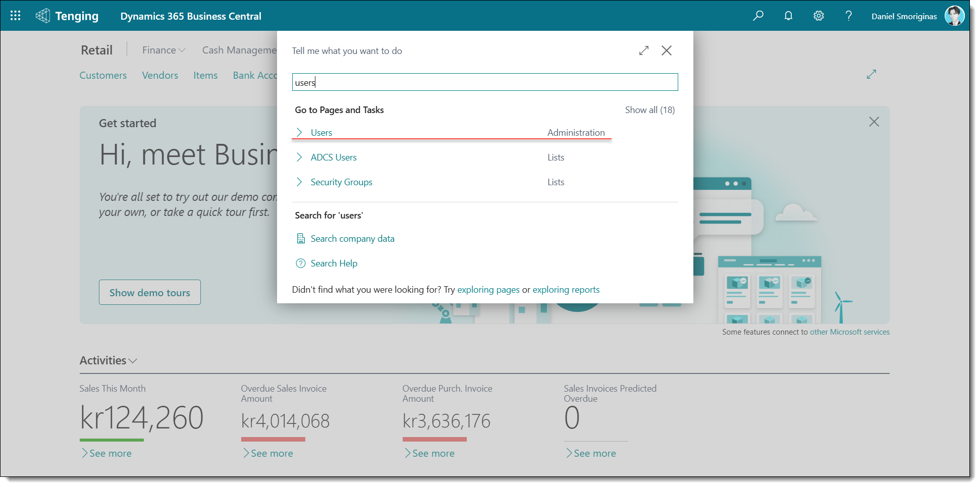Click the Lists category beside ADCS Users

click(x=556, y=157)
